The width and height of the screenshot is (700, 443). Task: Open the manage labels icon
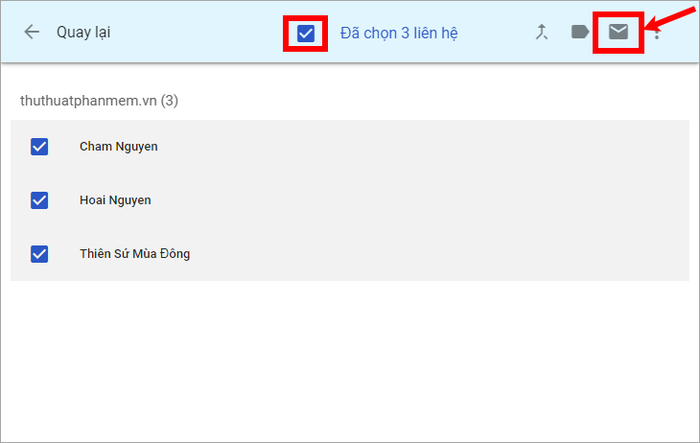click(x=580, y=32)
